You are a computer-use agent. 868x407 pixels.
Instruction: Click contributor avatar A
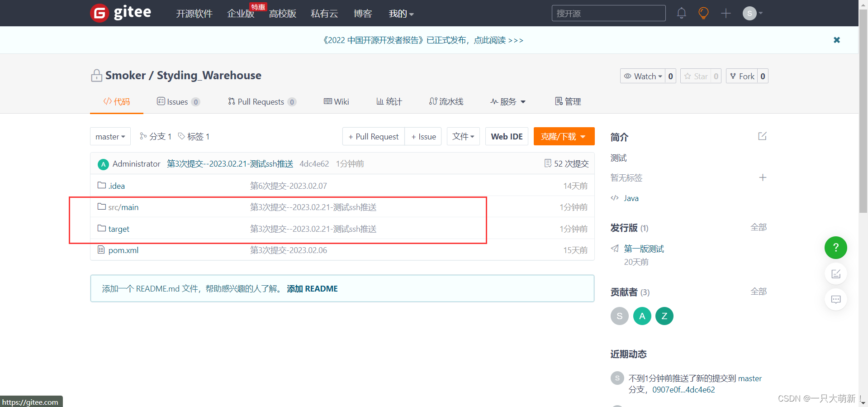642,316
